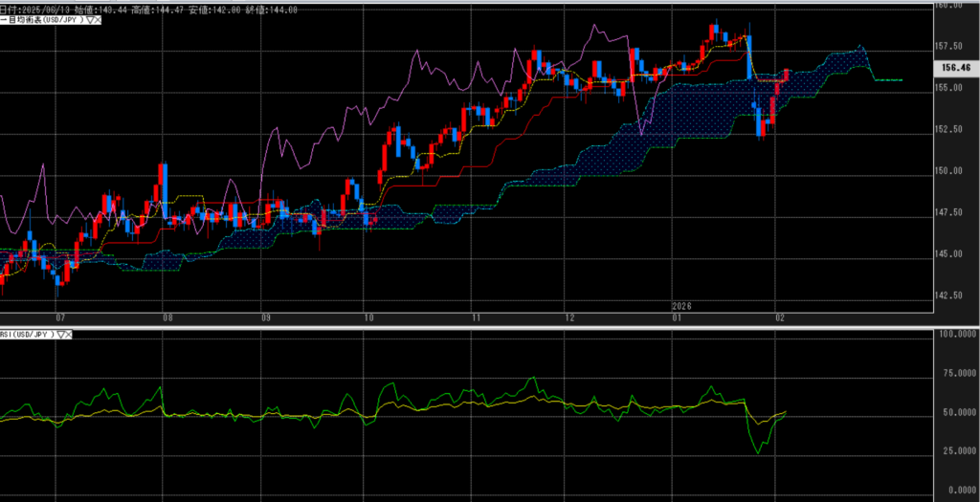Click the 02 month marker on time axis

tap(780, 316)
